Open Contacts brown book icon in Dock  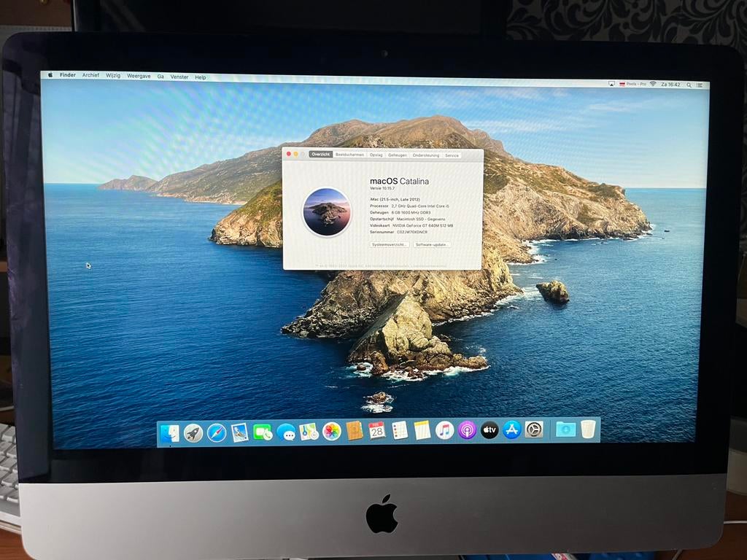pyautogui.click(x=355, y=431)
